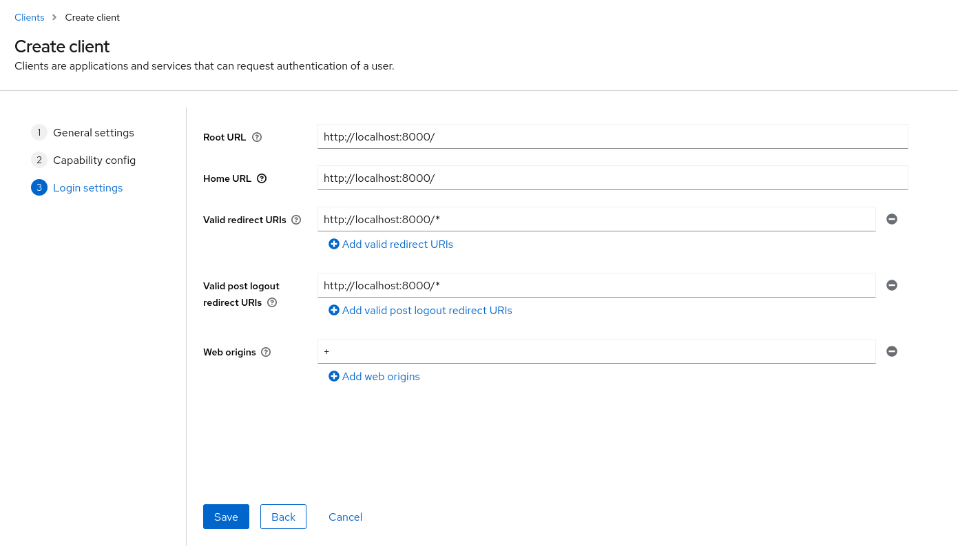Click into the Web origins text field
958x560 pixels.
(x=596, y=351)
